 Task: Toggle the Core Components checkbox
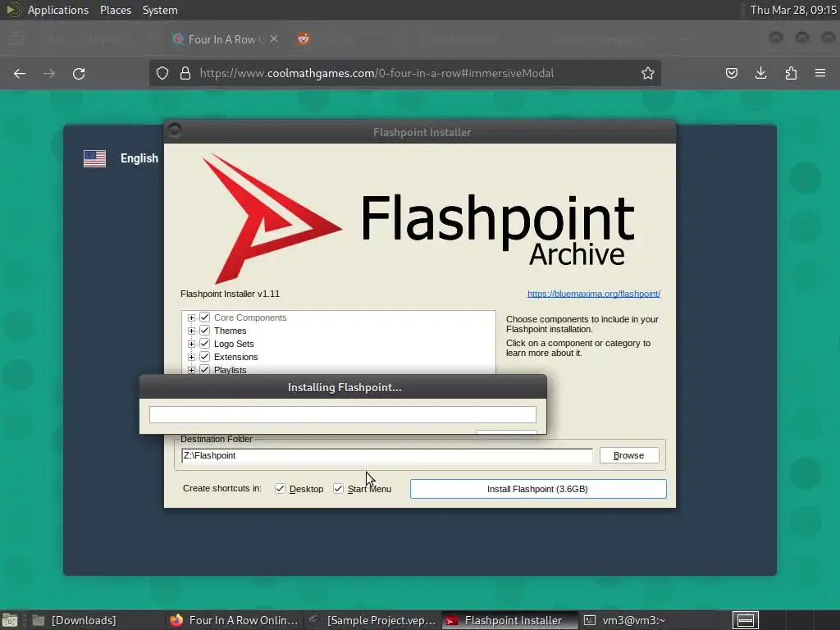[x=204, y=317]
